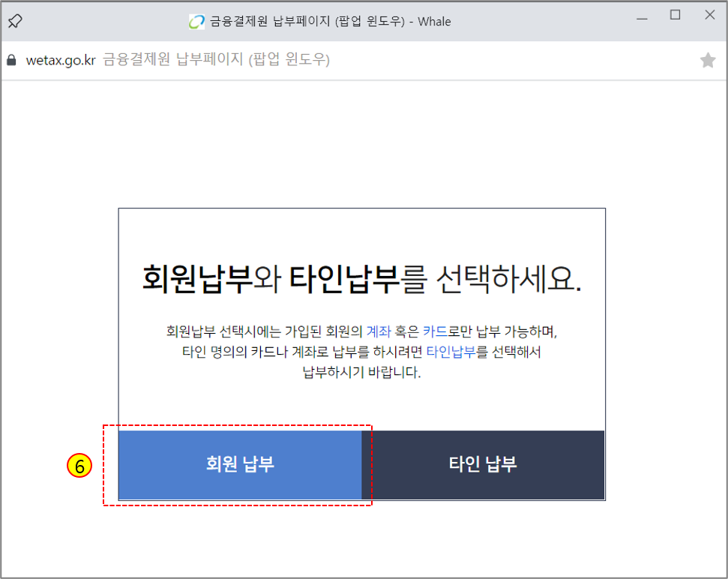Viewport: 728px width, 579px height.
Task: Open site security info via lock icon
Action: click(11, 60)
